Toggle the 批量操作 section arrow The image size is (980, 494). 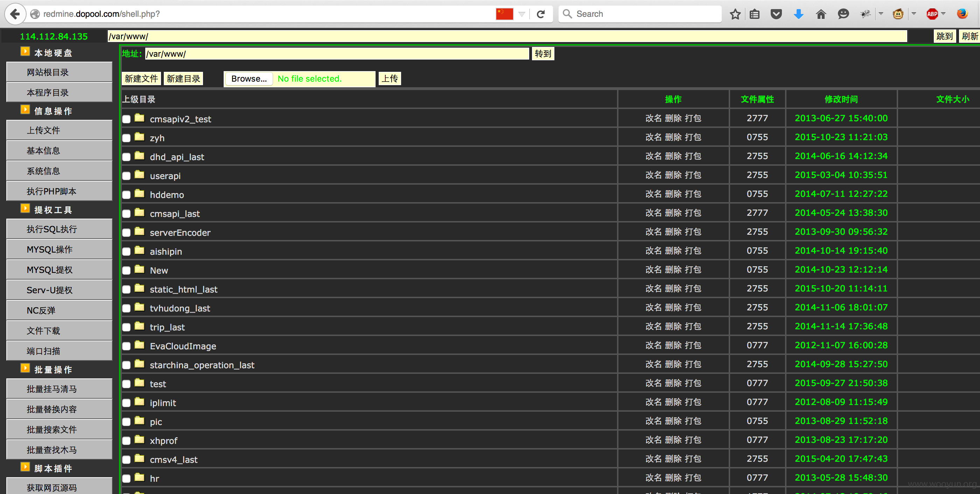click(x=25, y=368)
